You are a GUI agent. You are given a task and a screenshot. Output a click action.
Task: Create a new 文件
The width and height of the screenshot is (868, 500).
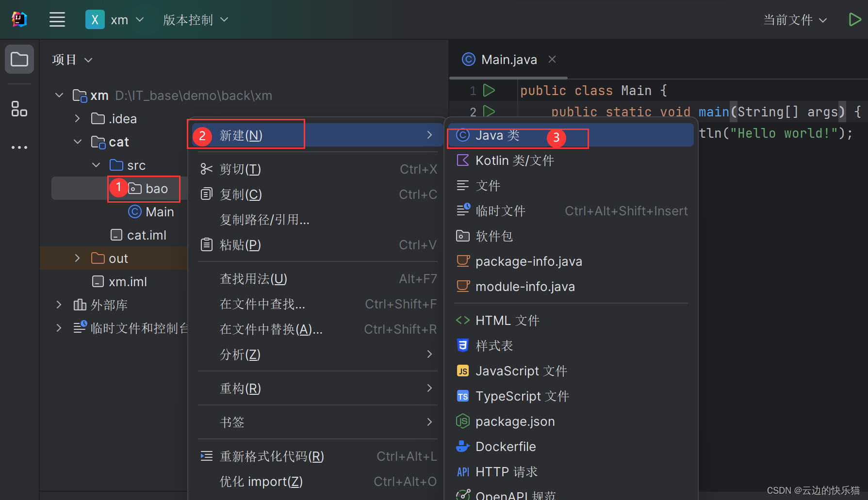(571, 185)
